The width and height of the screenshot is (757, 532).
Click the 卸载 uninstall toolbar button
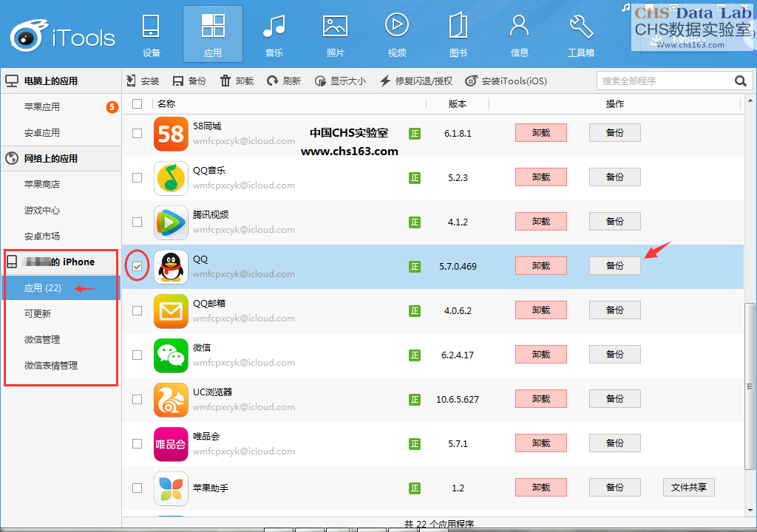coord(237,81)
